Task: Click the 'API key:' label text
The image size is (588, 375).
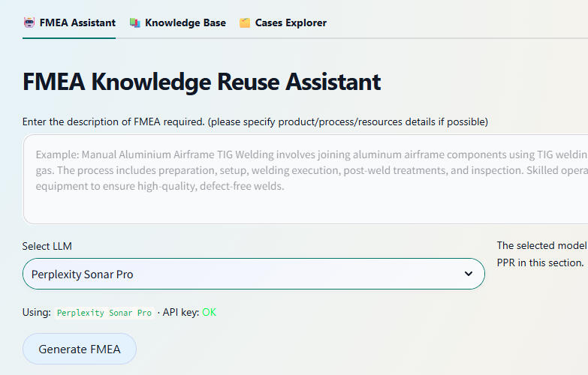Action: pos(180,312)
